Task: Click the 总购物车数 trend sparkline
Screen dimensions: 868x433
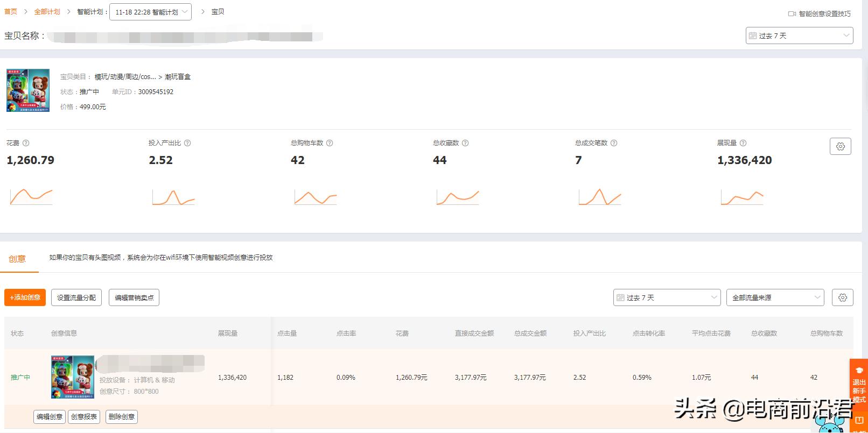Action: pyautogui.click(x=316, y=196)
